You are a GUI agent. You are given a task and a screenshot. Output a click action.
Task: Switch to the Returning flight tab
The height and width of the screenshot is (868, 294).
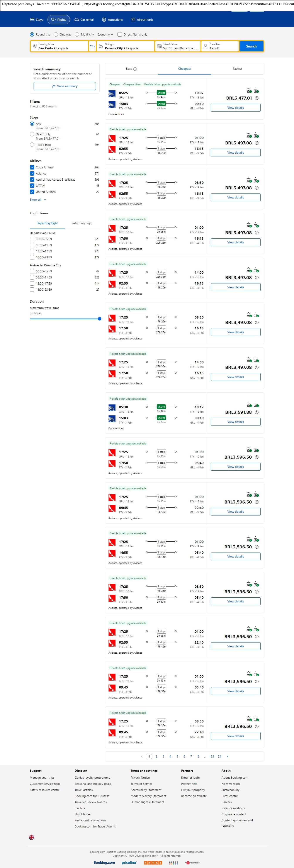pyautogui.click(x=82, y=223)
